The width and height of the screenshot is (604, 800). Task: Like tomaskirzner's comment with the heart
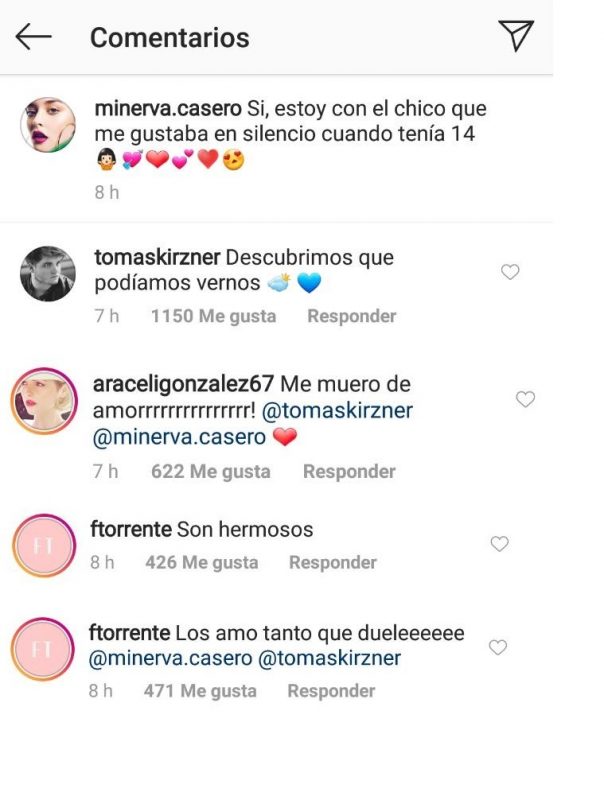(x=510, y=271)
